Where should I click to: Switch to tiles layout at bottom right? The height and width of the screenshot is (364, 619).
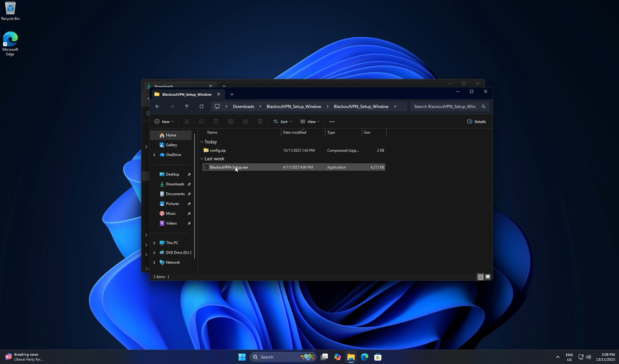[x=488, y=277]
